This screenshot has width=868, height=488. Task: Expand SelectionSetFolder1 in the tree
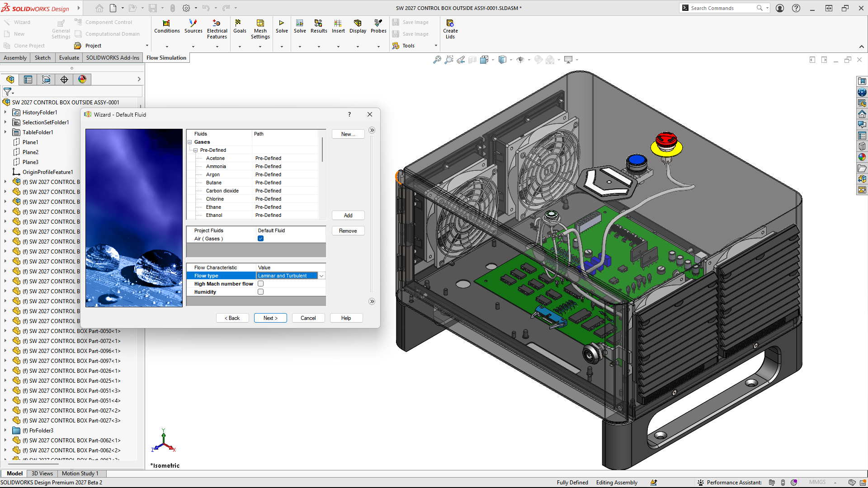5,122
